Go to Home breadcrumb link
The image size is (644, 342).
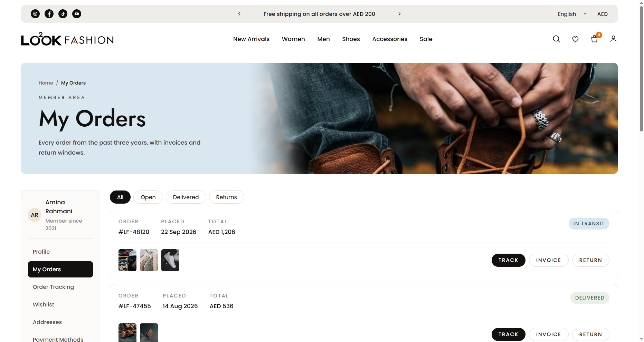(x=46, y=83)
